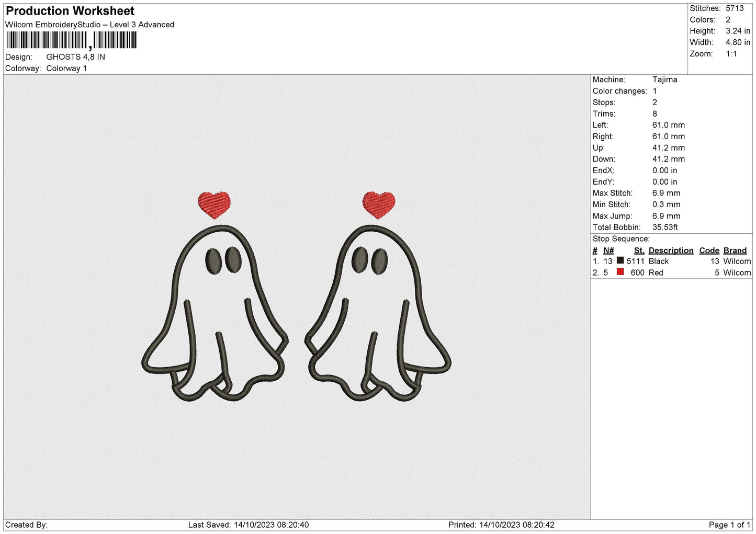Click stitch count '5111' in Black row
The width and height of the screenshot is (756, 534).
coord(636,262)
